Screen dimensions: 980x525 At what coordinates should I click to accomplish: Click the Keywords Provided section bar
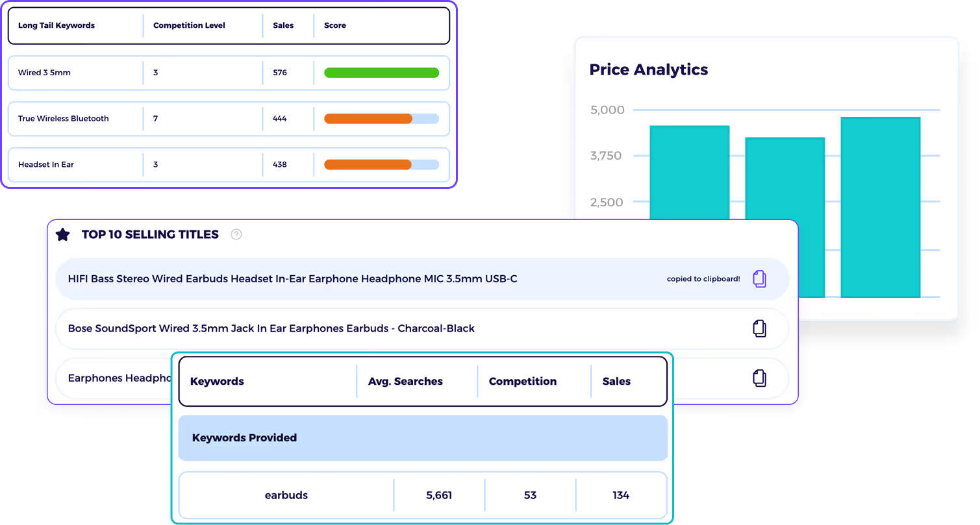pyautogui.click(x=423, y=438)
